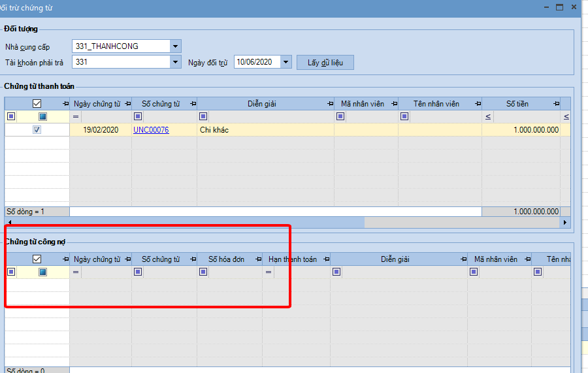Sort debt grid by Số hóa đơn header

click(x=226, y=259)
